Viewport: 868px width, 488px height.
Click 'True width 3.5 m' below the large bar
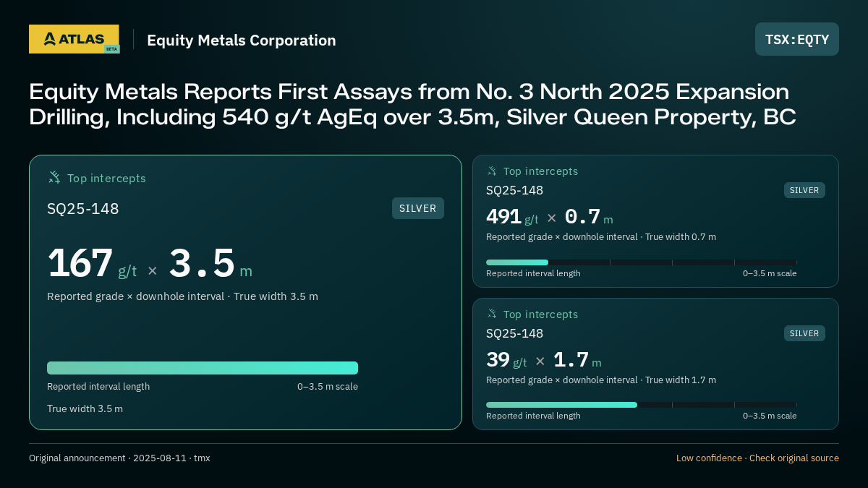click(x=85, y=408)
